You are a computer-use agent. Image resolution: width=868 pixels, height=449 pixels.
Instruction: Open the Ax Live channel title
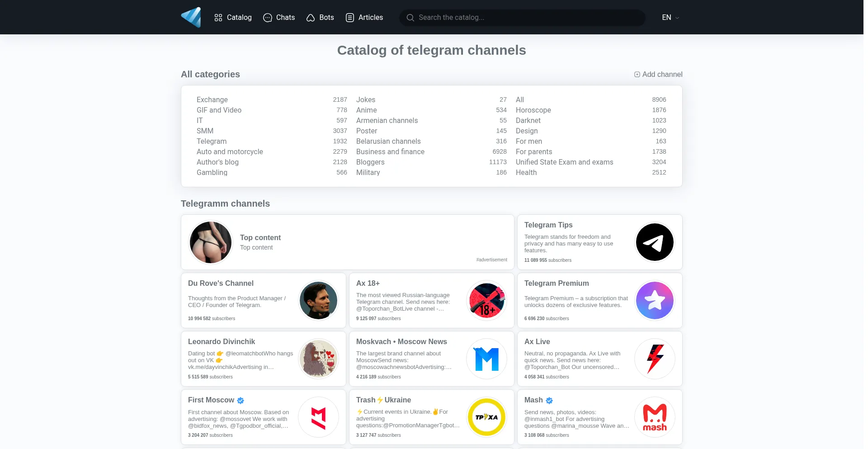537,342
